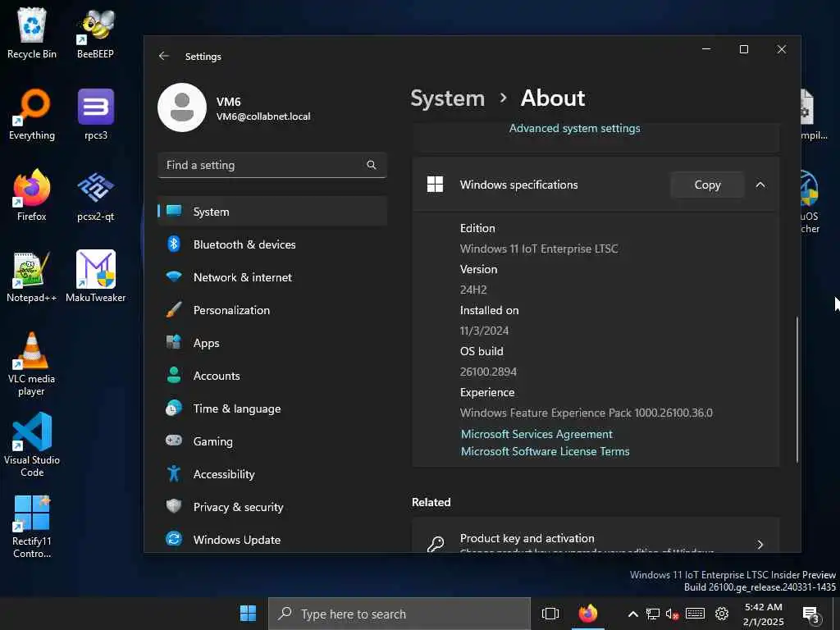840x630 pixels.
Task: Click the edition value Windows 11 IoT Enterprise LTSC
Action: click(539, 249)
